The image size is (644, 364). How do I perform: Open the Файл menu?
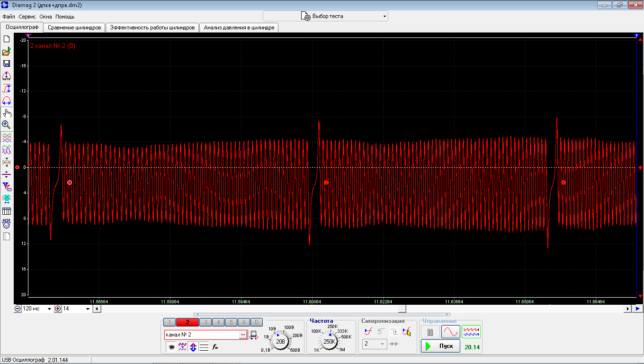(x=9, y=17)
